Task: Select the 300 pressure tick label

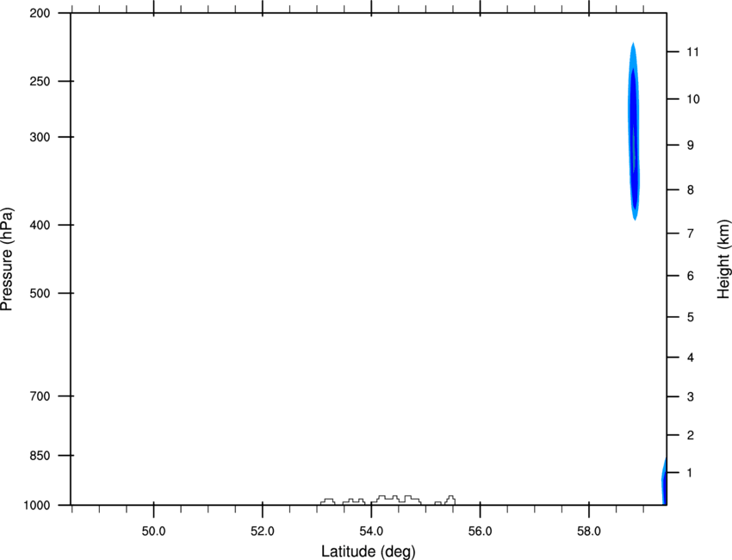Action: click(40, 137)
